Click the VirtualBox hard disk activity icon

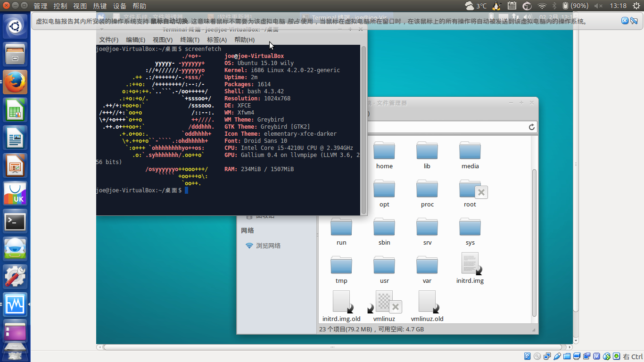click(528, 356)
